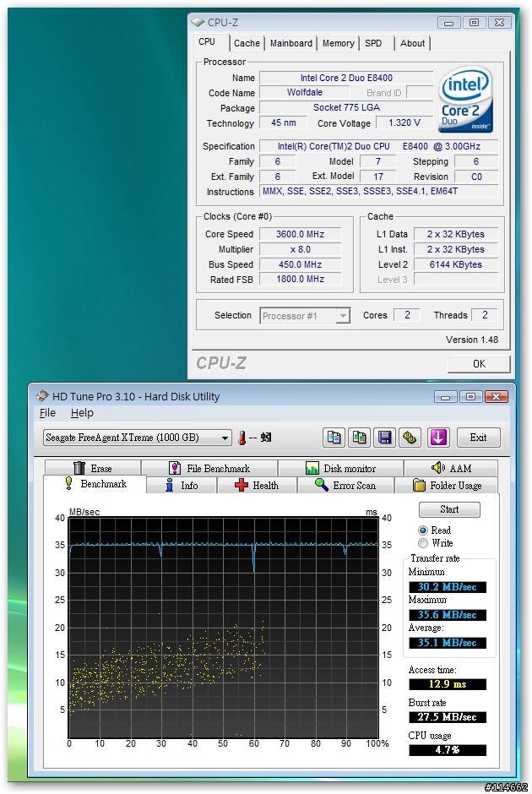Viewport: 532px width, 794px height.
Task: Click the HD Tune Pro title bar icon
Action: pos(42,396)
